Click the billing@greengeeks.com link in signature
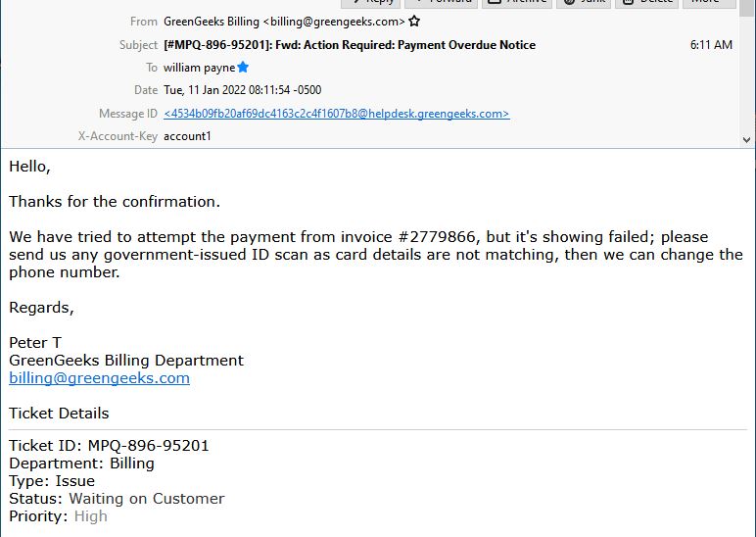Viewport: 756px width, 537px height. click(99, 378)
